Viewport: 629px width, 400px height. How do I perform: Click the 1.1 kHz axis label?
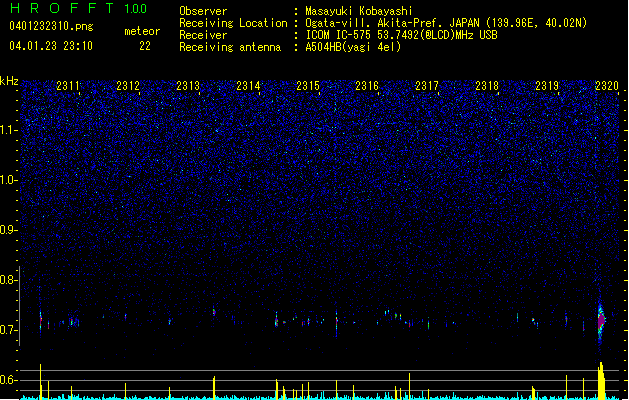pyautogui.click(x=9, y=130)
